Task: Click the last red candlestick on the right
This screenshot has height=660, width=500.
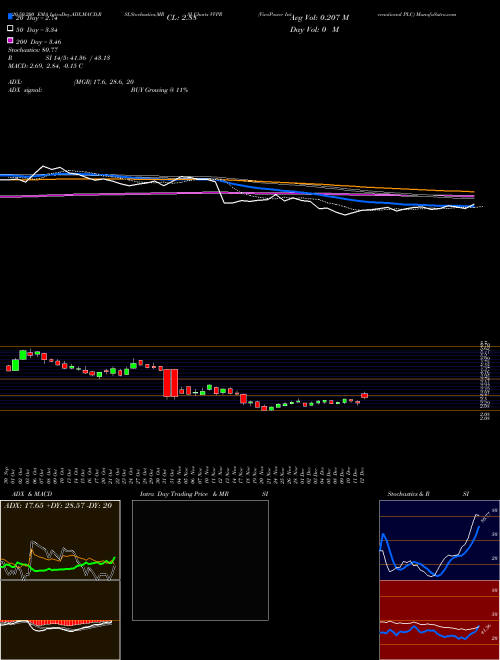Action: click(x=364, y=395)
